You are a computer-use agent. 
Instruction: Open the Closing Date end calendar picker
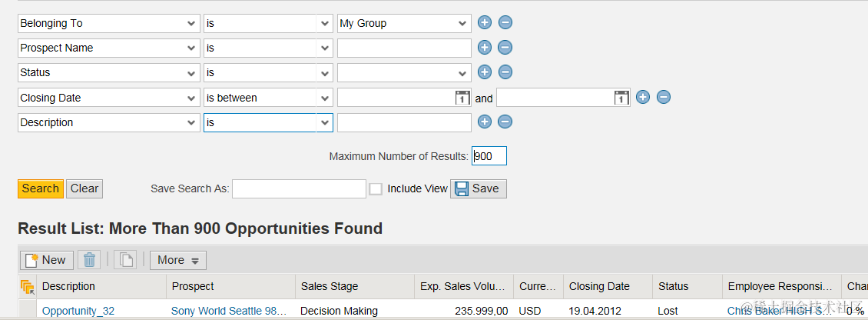click(621, 98)
